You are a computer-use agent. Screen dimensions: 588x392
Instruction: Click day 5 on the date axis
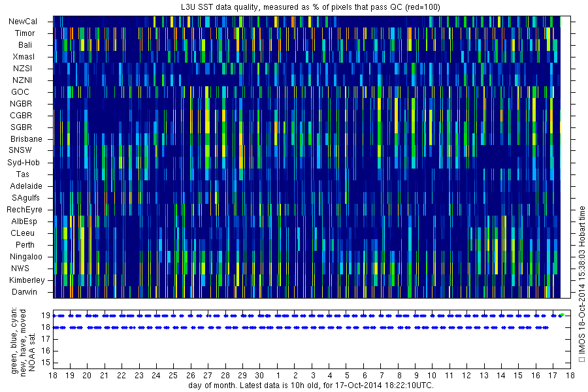coord(348,375)
